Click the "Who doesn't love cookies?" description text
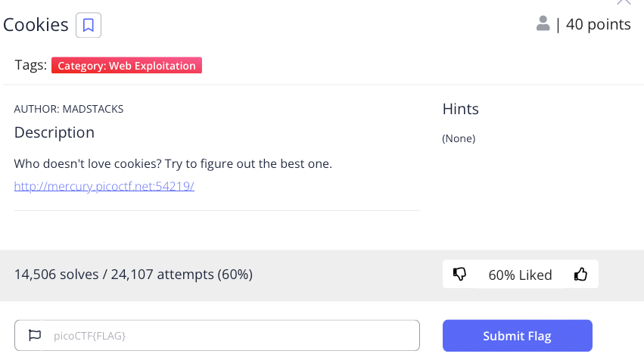Viewport: 644px width, 363px height. [x=173, y=163]
